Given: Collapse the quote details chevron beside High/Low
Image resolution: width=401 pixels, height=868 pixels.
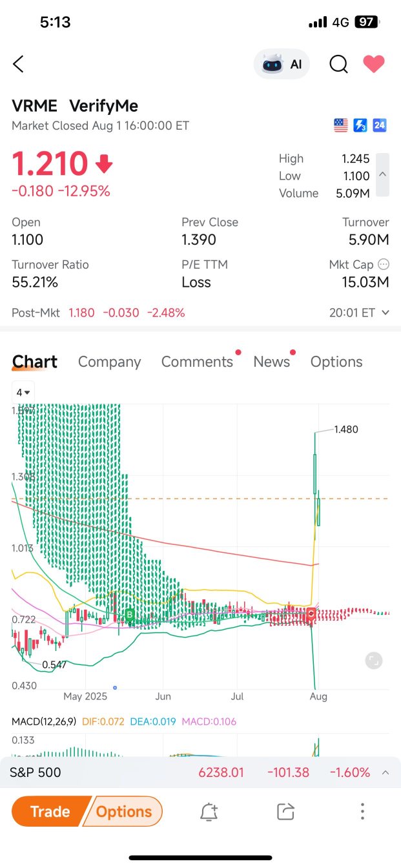Looking at the screenshot, I should [382, 174].
